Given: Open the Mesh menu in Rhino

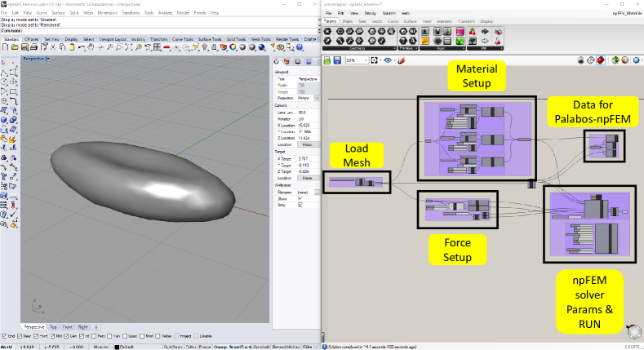Looking at the screenshot, I should [x=88, y=13].
